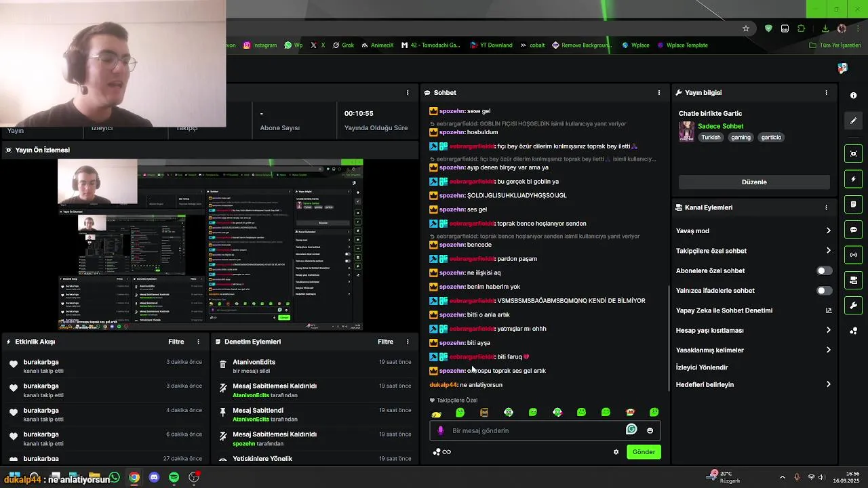Click the chat panel scrollbar
Viewport: 868px width, 488px height.
coord(669,338)
